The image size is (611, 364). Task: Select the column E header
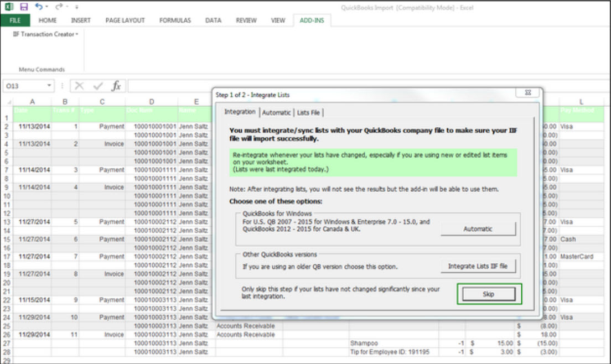[x=196, y=102]
